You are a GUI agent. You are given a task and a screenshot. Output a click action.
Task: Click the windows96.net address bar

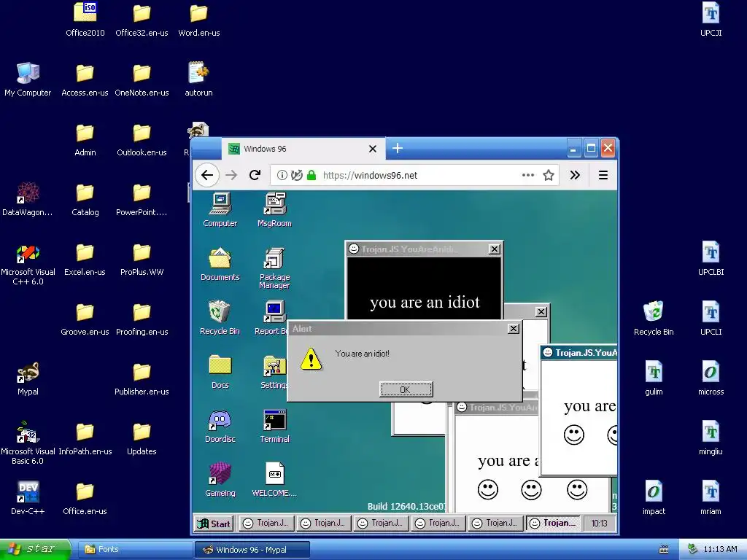tap(414, 175)
